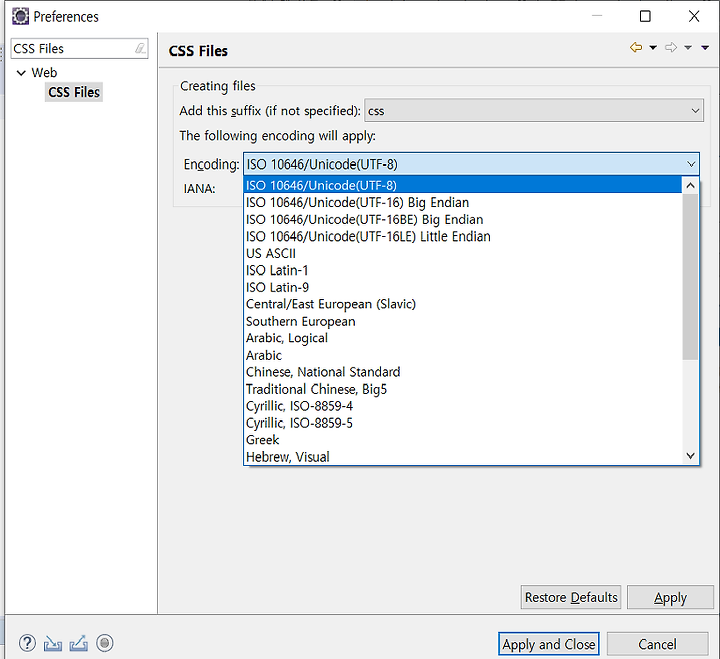Choose ISO 10646/Unicode(UTF-8) in list
The image size is (720, 659).
[x=462, y=185]
